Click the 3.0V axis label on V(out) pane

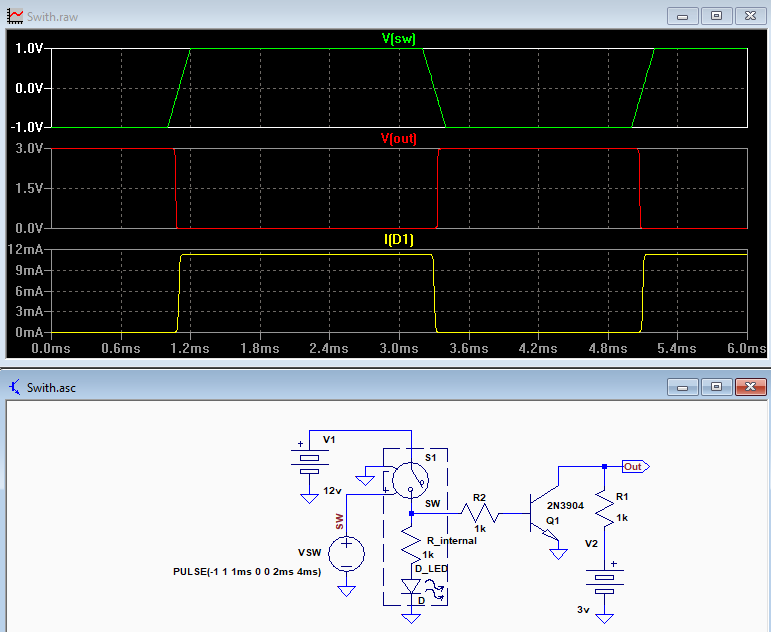pyautogui.click(x=29, y=148)
